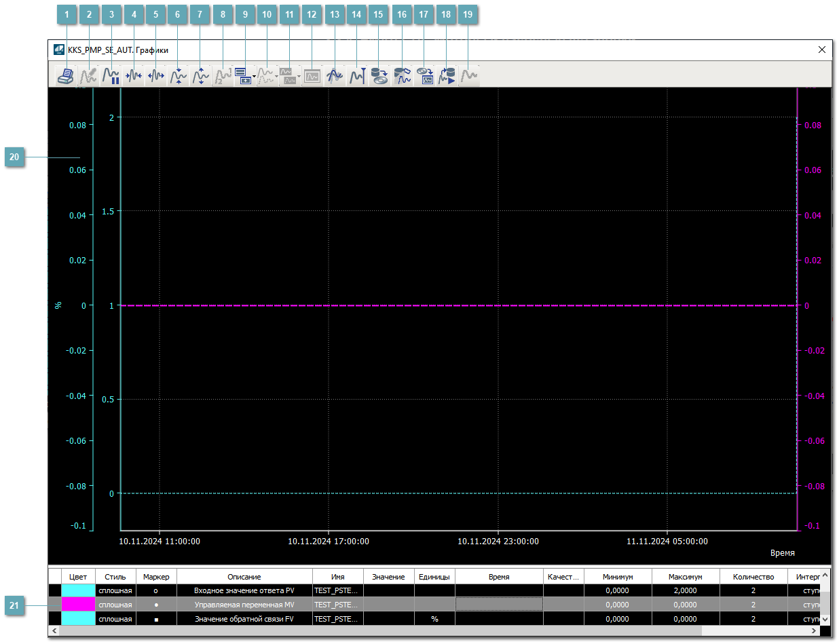Click the print graph icon
Image resolution: width=839 pixels, height=644 pixels.
pyautogui.click(x=66, y=76)
